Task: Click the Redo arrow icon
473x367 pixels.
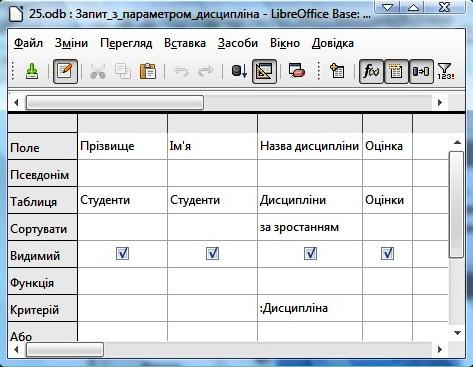Action: point(206,71)
